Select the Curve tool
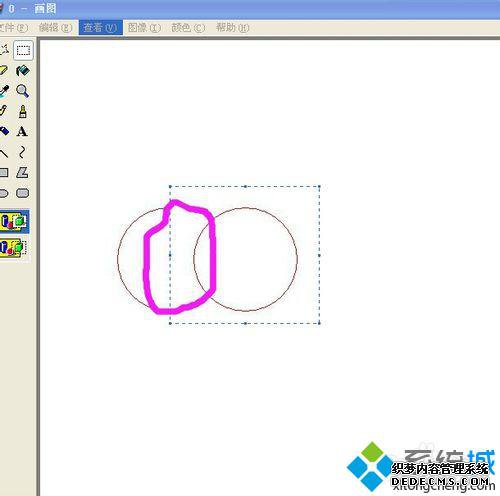Image resolution: width=500 pixels, height=496 pixels. 22,152
